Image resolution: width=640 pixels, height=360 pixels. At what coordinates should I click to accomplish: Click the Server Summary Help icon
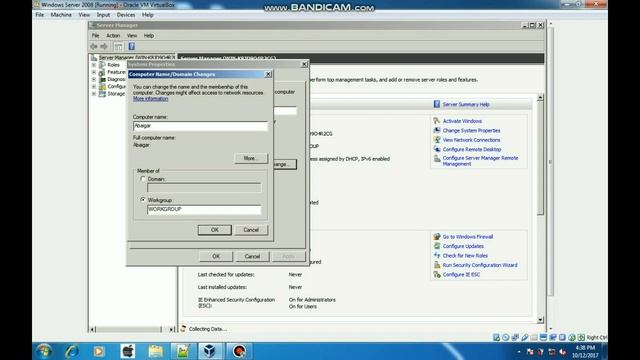point(437,104)
